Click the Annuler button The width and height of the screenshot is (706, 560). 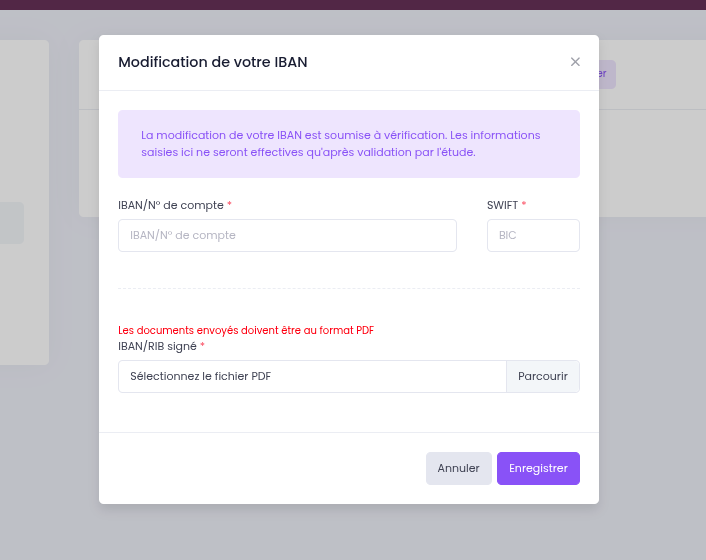tap(458, 468)
